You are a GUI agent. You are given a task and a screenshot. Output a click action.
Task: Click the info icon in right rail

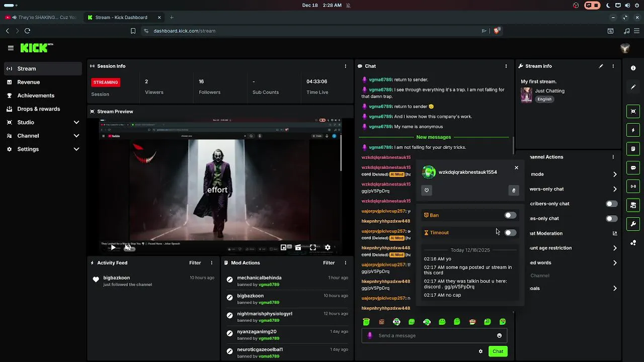pyautogui.click(x=633, y=68)
